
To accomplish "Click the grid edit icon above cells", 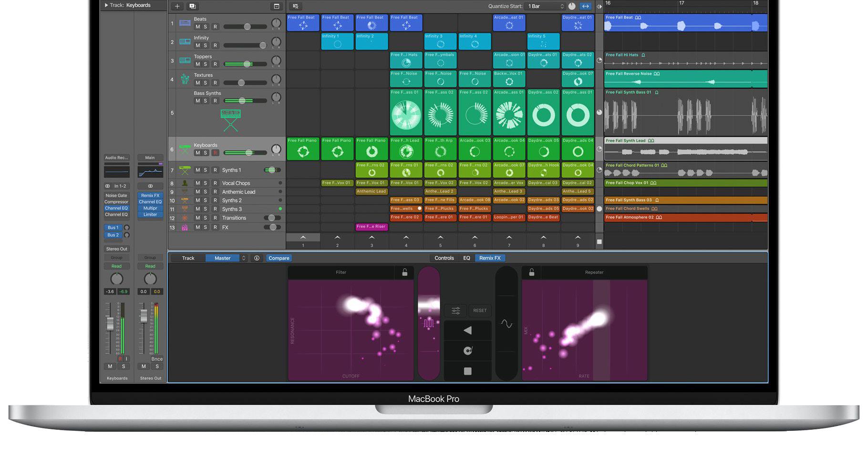I will [x=295, y=6].
